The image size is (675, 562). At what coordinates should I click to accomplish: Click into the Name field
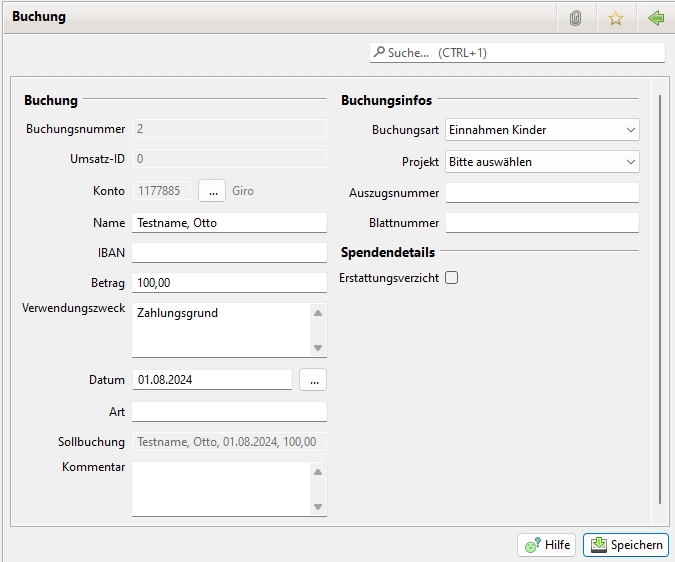[229, 223]
